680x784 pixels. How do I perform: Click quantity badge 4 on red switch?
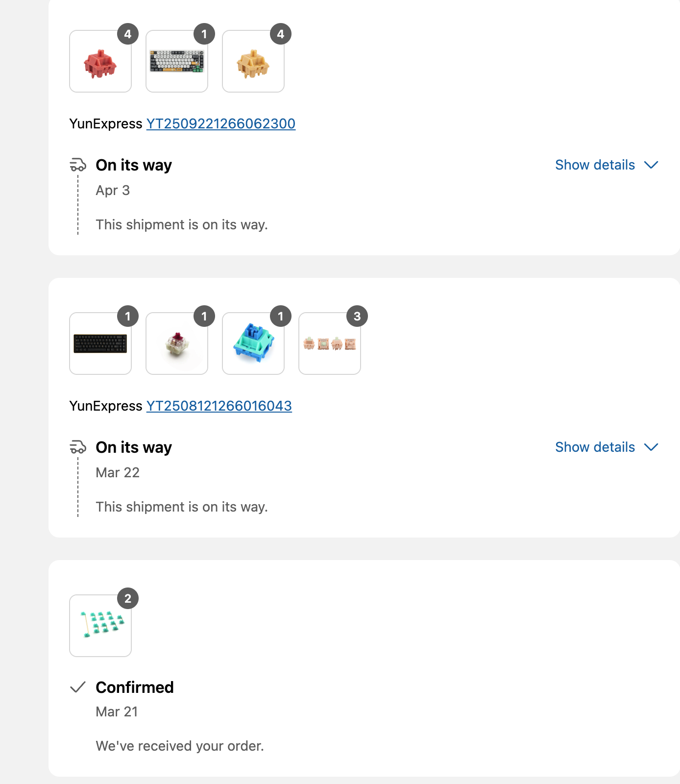128,34
